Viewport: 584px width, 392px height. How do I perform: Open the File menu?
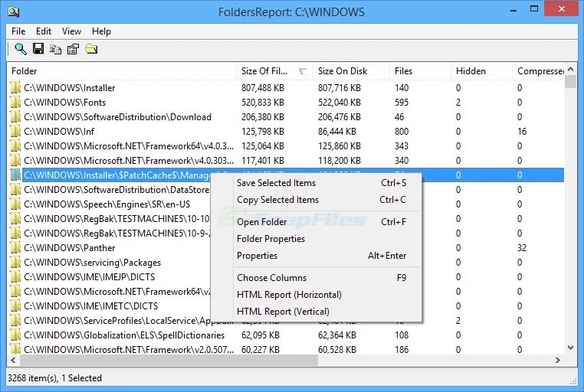point(18,31)
